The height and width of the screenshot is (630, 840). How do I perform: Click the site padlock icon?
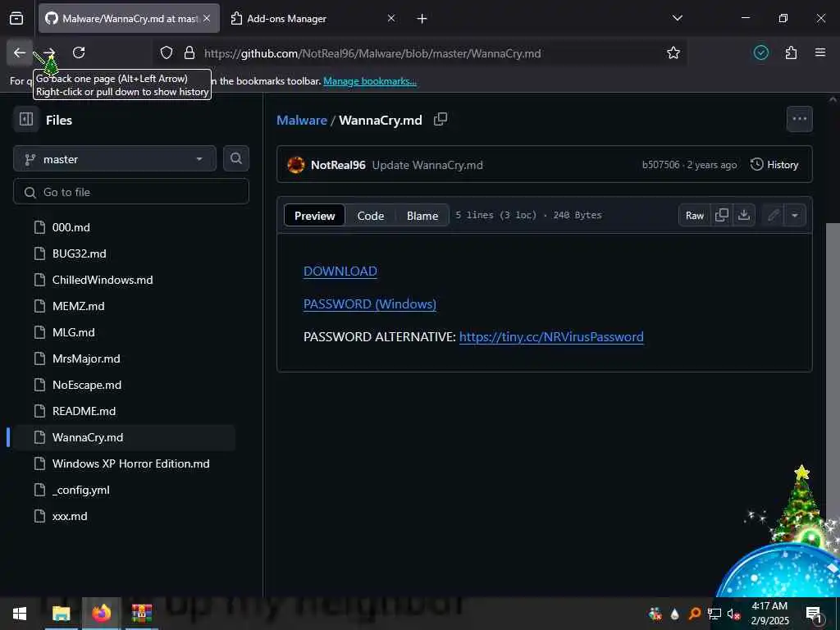click(189, 52)
